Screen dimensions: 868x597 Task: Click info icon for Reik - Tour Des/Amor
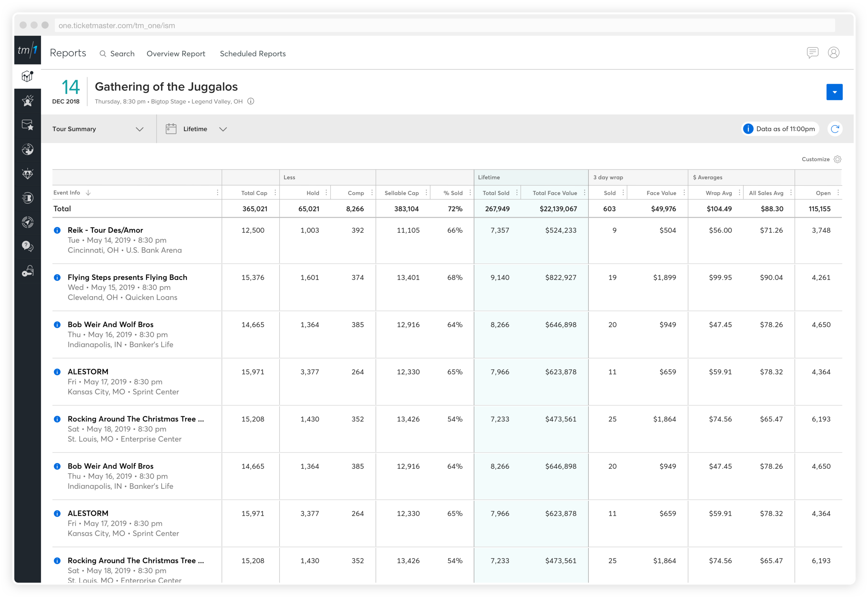tap(57, 230)
